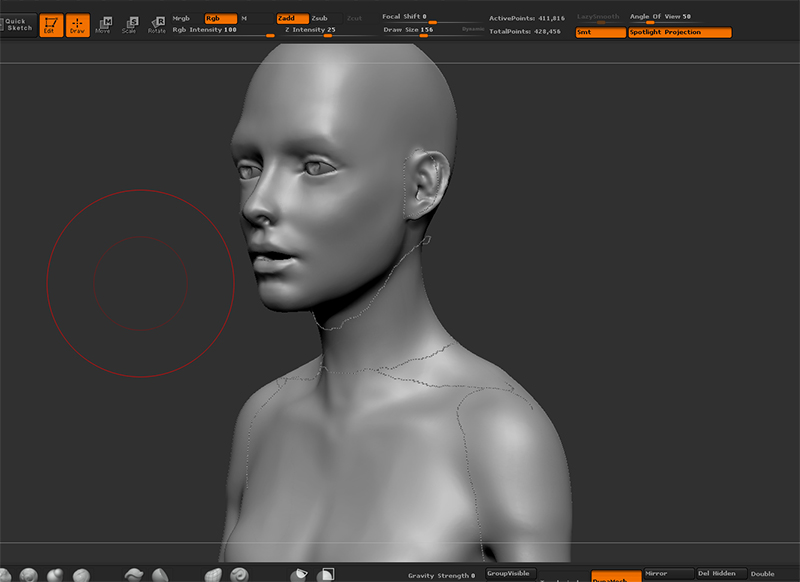Toggle Spotlight Projection
Image resolution: width=800 pixels, height=582 pixels.
679,33
